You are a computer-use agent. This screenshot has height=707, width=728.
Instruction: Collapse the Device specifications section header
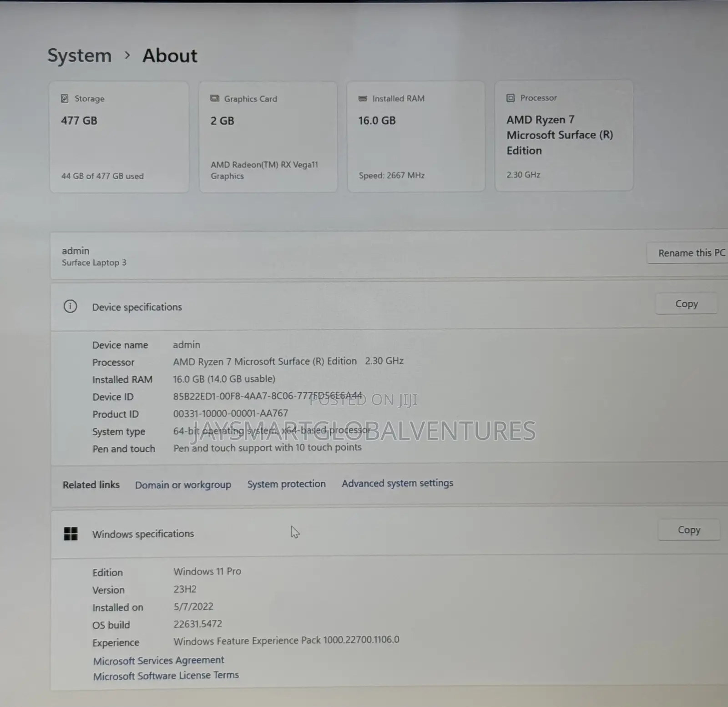tap(389, 306)
